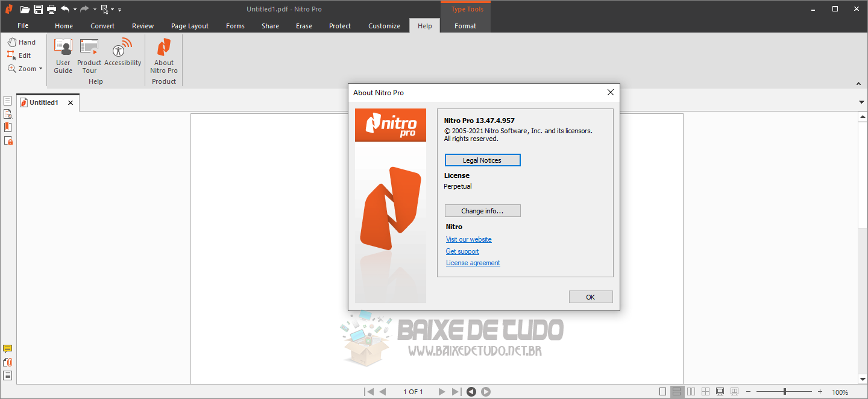868x399 pixels.
Task: Click the page number field showing 1 OF 1
Action: click(x=413, y=392)
